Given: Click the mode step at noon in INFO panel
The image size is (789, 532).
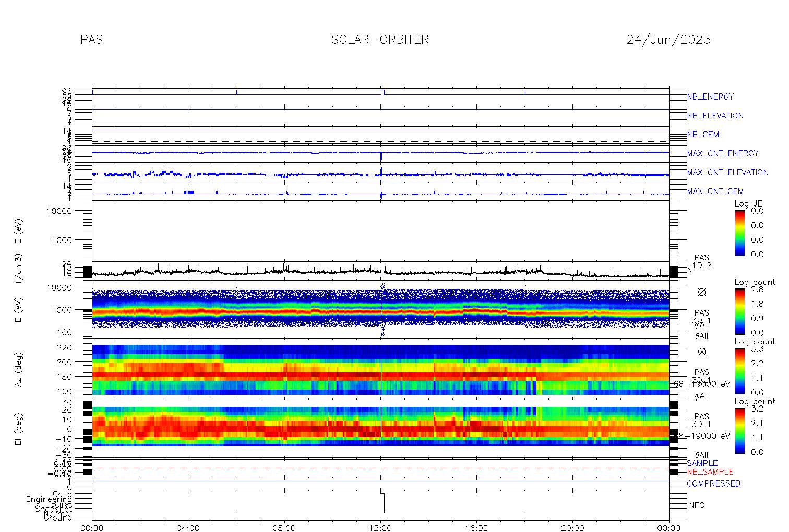Looking at the screenshot, I should pos(383,503).
